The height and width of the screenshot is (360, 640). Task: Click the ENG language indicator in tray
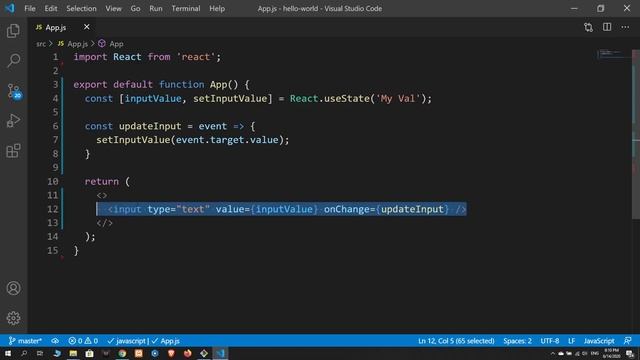[594, 353]
